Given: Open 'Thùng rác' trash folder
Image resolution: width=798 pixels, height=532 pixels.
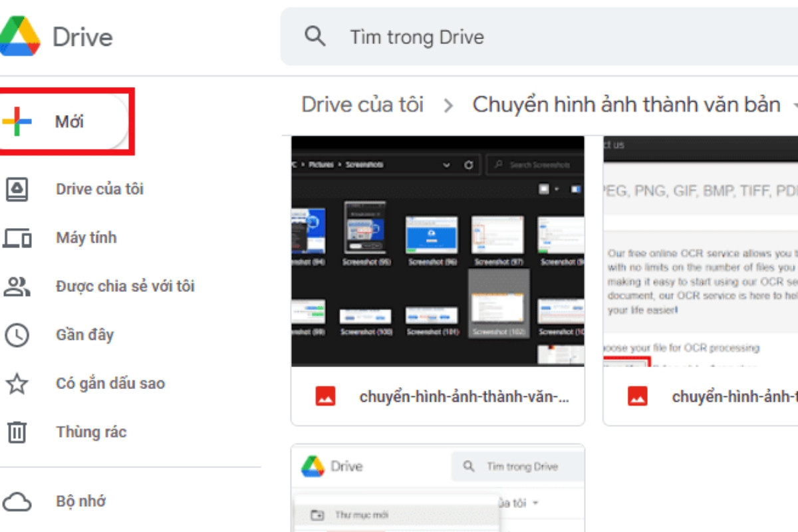Looking at the screenshot, I should pos(91,432).
